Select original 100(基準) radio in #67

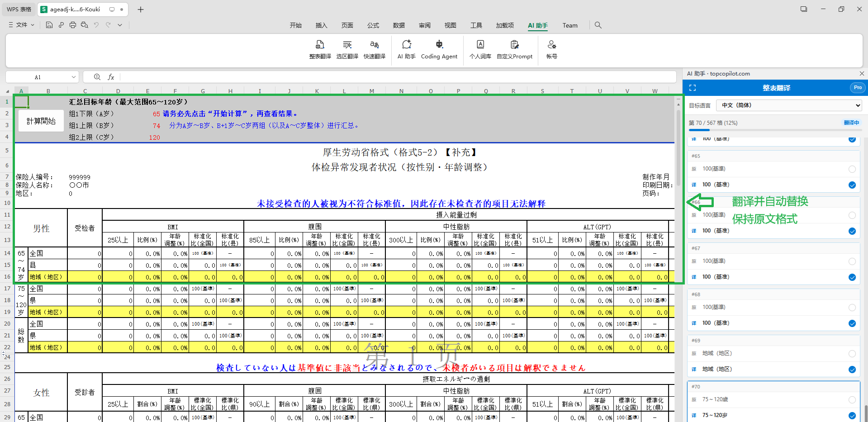click(x=852, y=261)
